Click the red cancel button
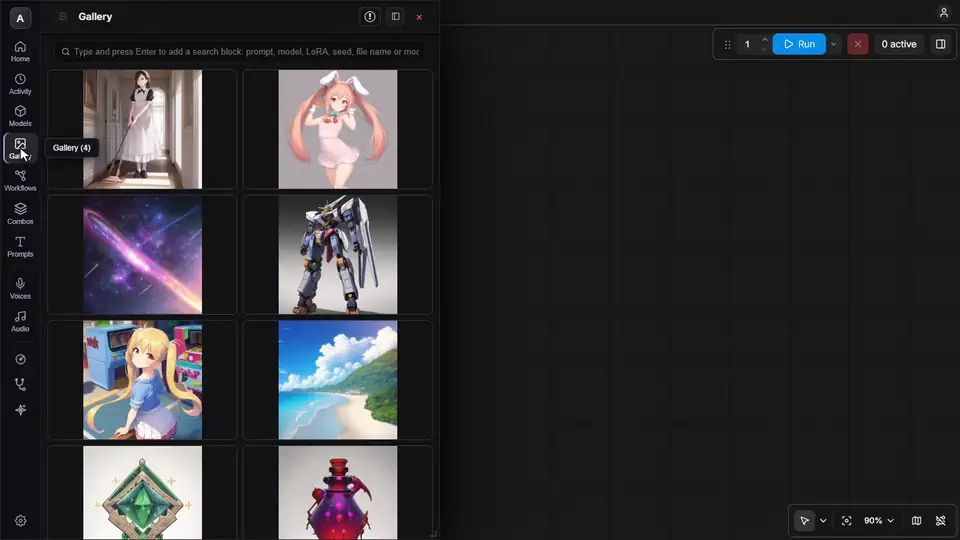 [858, 44]
